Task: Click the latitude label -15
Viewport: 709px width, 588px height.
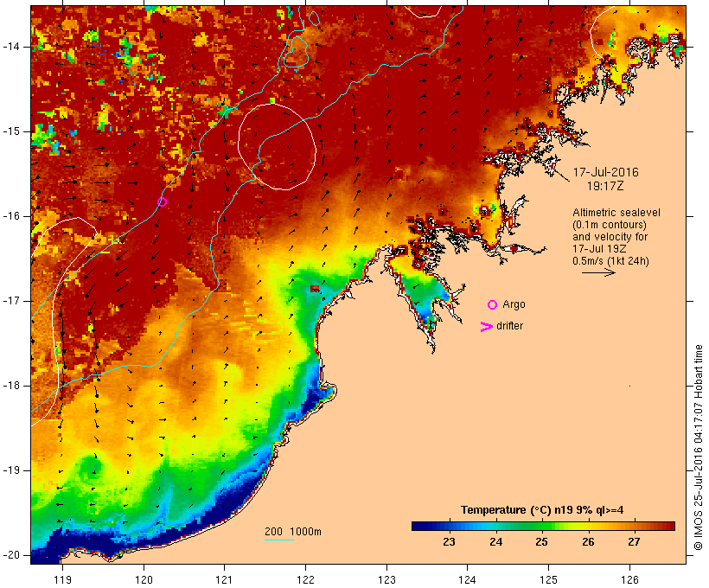Action: tap(11, 131)
